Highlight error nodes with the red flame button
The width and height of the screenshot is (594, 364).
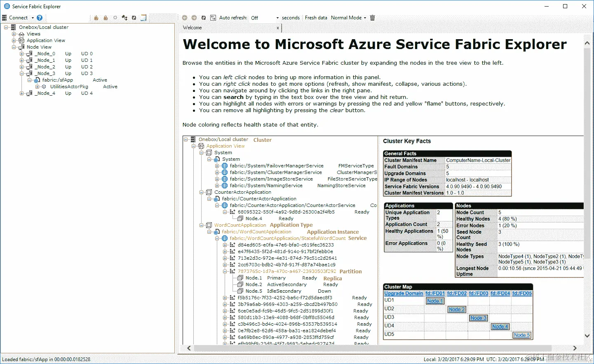(96, 18)
